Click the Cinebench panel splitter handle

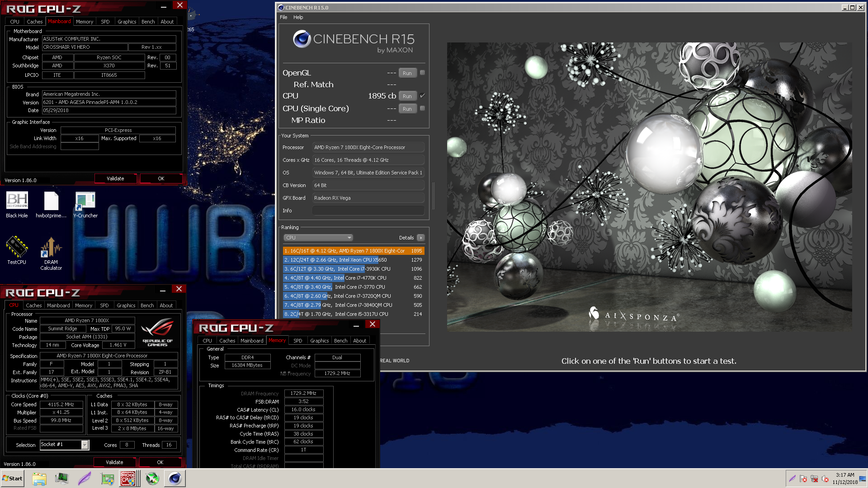click(433, 196)
